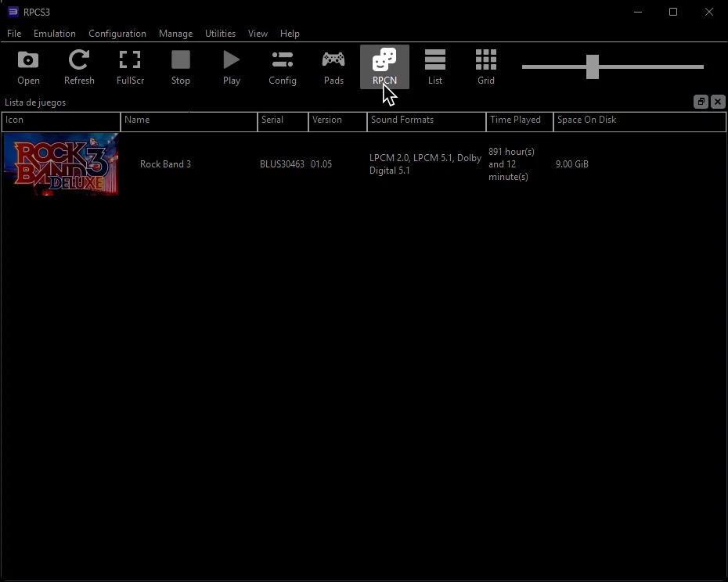Open the View menu
Image resolution: width=728 pixels, height=582 pixels.
[x=258, y=34]
